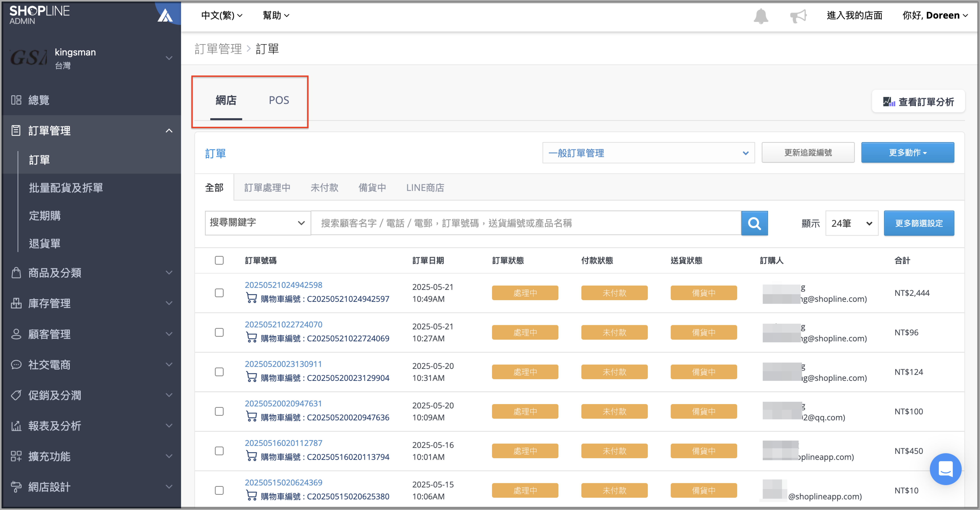Click 查看訂單分析 button
Image resolution: width=980 pixels, height=510 pixels.
tap(918, 102)
